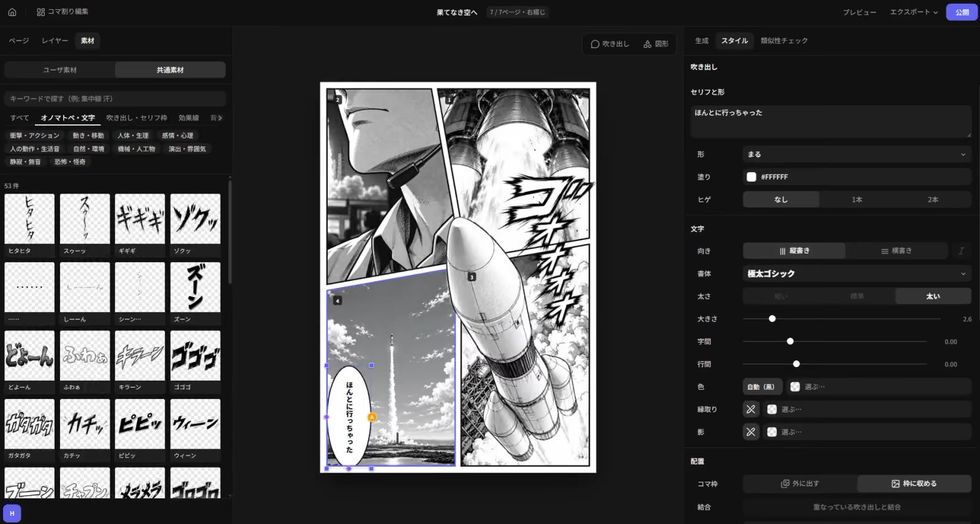Open the 類似性チェック tab
The width and height of the screenshot is (980, 524).
coord(784,40)
